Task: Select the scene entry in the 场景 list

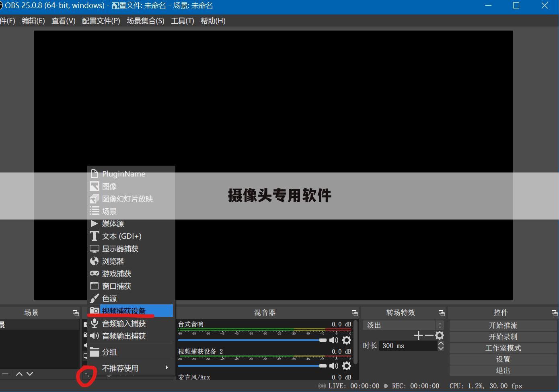Action: (x=39, y=324)
